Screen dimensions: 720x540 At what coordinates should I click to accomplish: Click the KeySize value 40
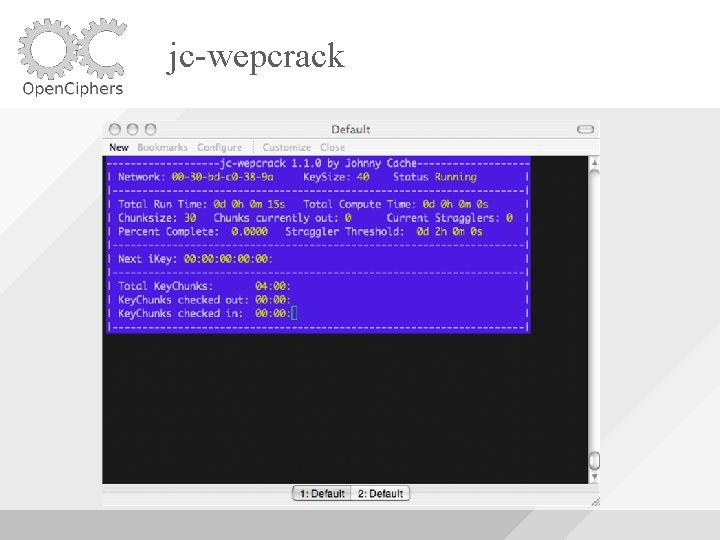pos(363,177)
